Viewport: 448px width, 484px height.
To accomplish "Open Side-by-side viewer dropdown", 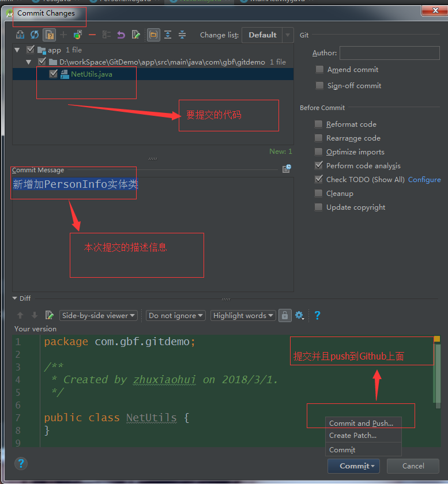I will click(98, 316).
